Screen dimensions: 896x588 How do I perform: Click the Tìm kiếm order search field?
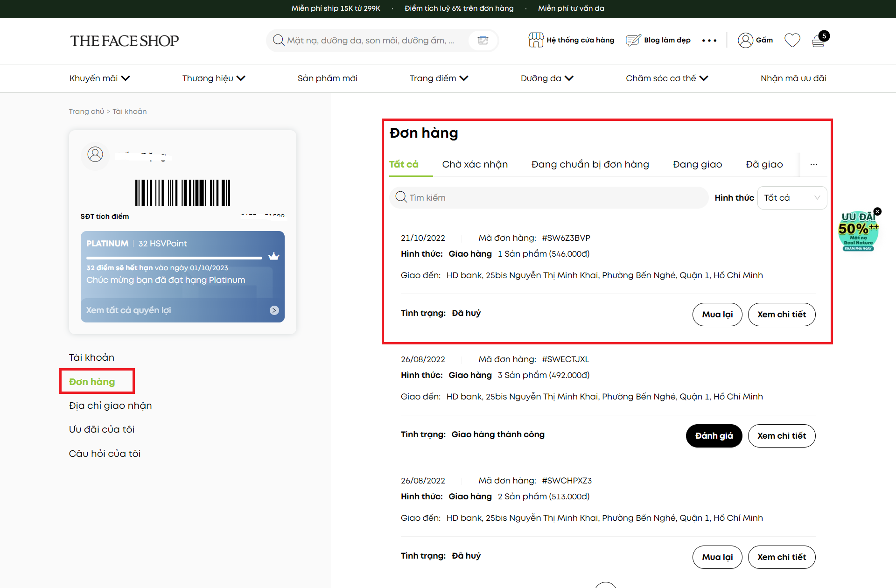pyautogui.click(x=549, y=198)
